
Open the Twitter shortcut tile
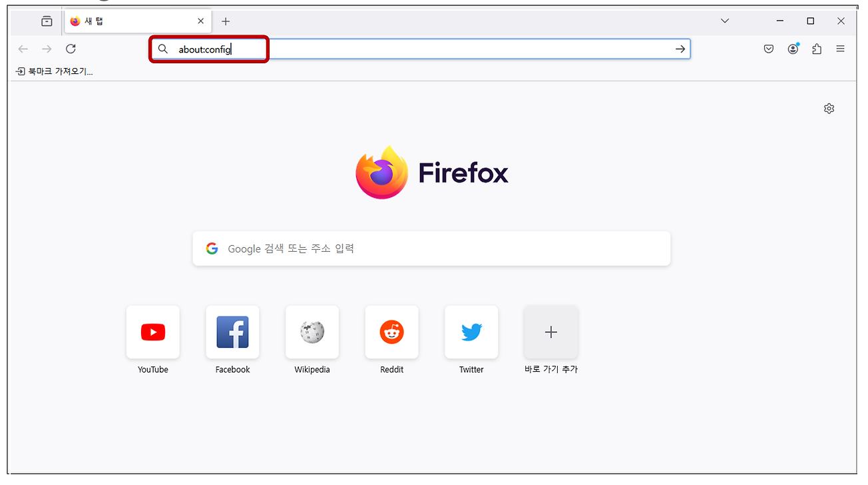click(x=471, y=332)
